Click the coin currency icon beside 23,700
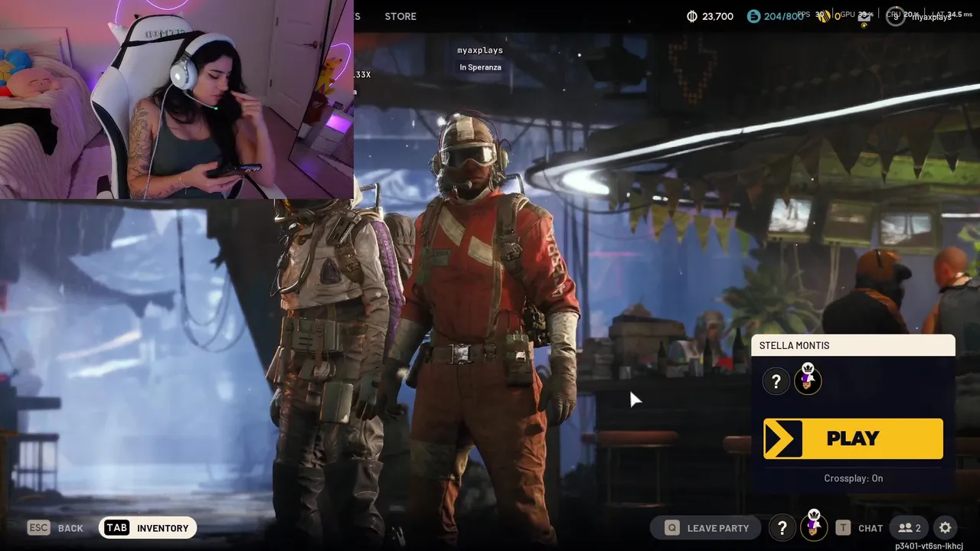 point(692,16)
